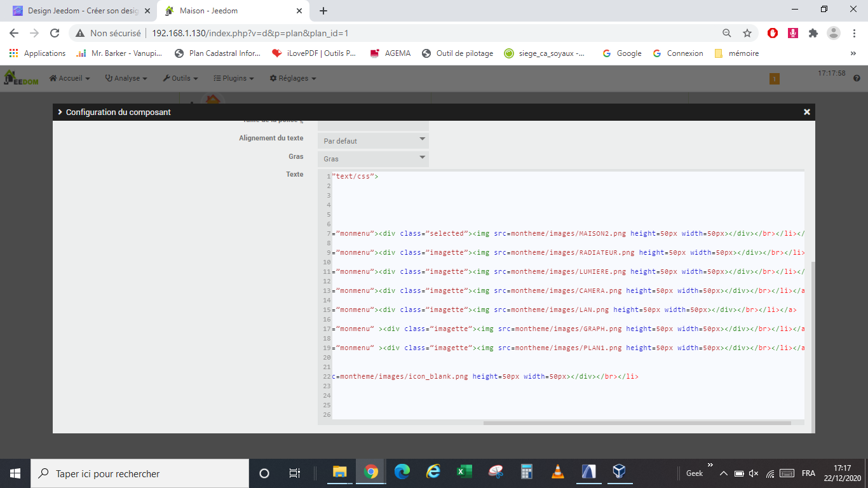Open Task View on the taskbar
The image size is (868, 488).
point(294,473)
